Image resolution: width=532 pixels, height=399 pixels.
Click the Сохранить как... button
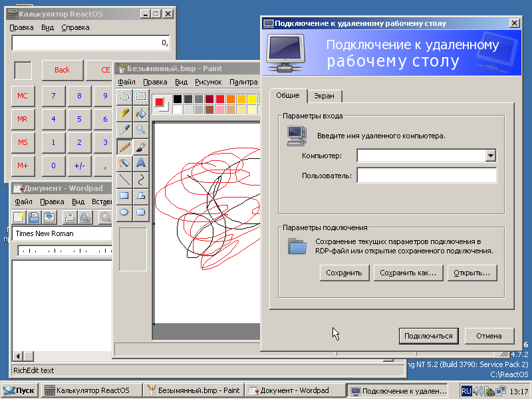coord(408,273)
